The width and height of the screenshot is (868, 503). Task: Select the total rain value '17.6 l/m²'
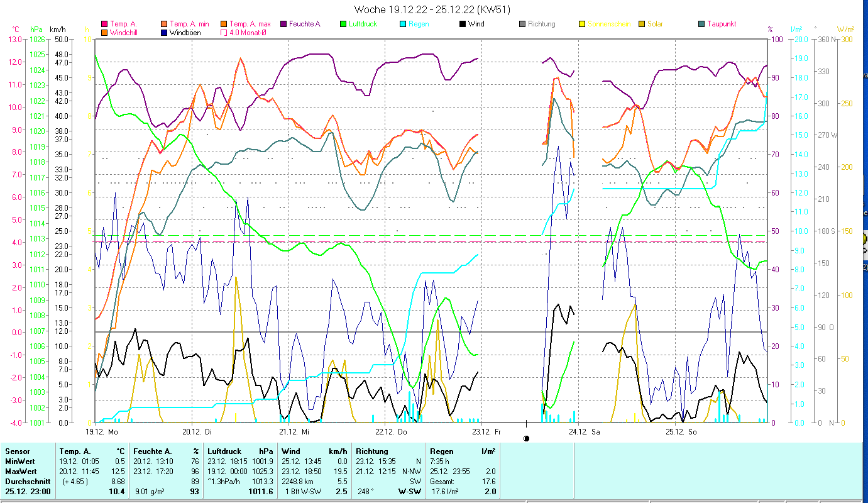point(446,491)
